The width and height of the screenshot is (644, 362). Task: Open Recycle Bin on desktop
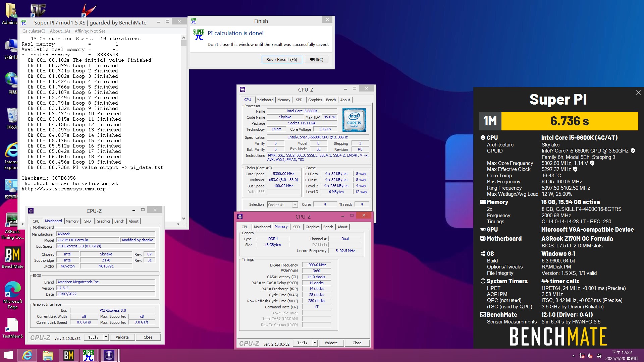pyautogui.click(x=11, y=118)
